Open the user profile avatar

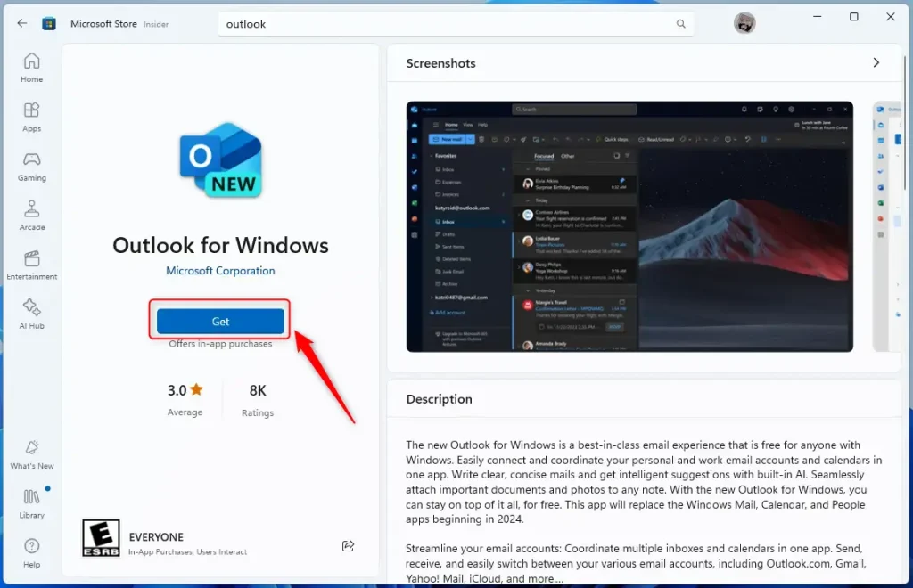[744, 23]
